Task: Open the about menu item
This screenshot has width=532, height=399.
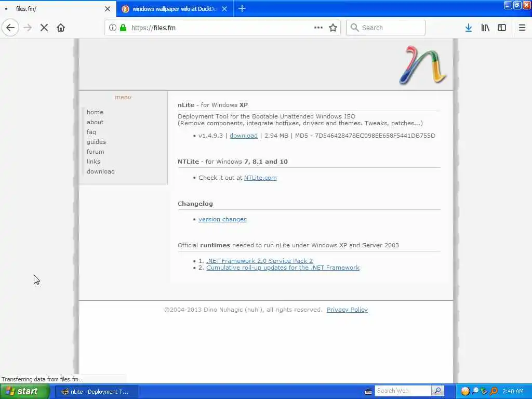Action: coord(95,122)
